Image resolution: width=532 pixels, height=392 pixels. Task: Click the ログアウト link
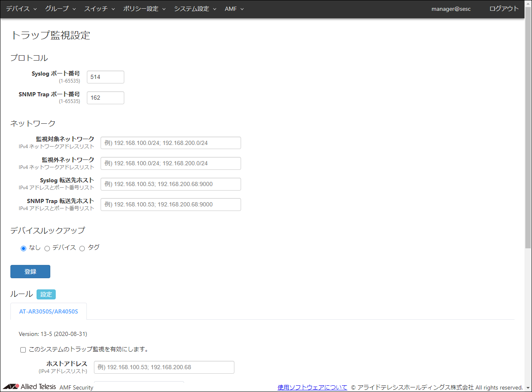click(504, 9)
